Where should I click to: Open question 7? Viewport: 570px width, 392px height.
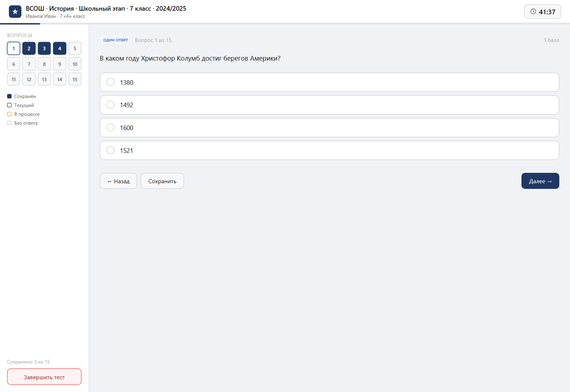tap(29, 64)
